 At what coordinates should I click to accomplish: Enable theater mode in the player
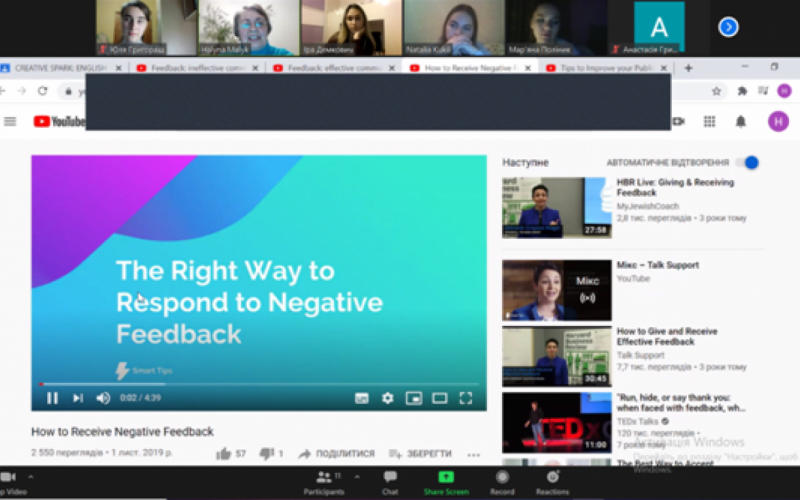(x=440, y=398)
